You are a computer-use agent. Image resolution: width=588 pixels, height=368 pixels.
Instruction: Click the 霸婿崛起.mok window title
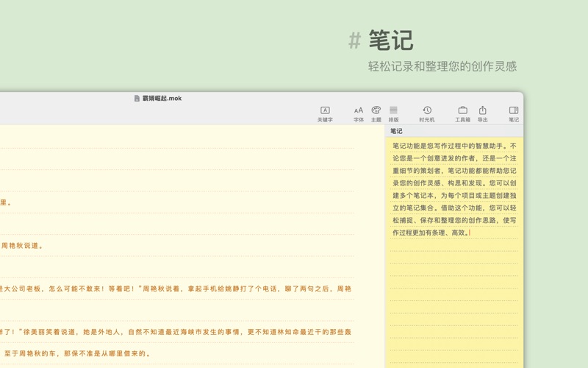point(162,98)
